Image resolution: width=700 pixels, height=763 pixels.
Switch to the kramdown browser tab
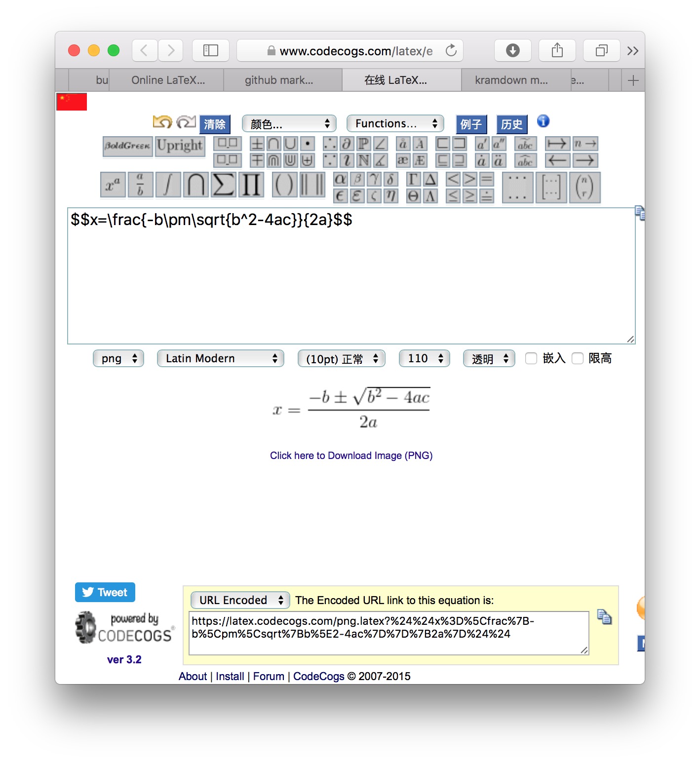coord(511,79)
